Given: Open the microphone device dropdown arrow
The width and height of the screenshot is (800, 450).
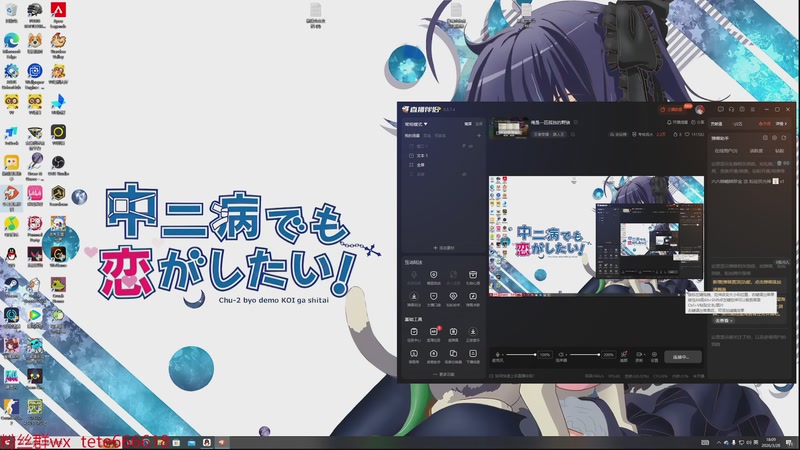Looking at the screenshot, I should [x=503, y=355].
